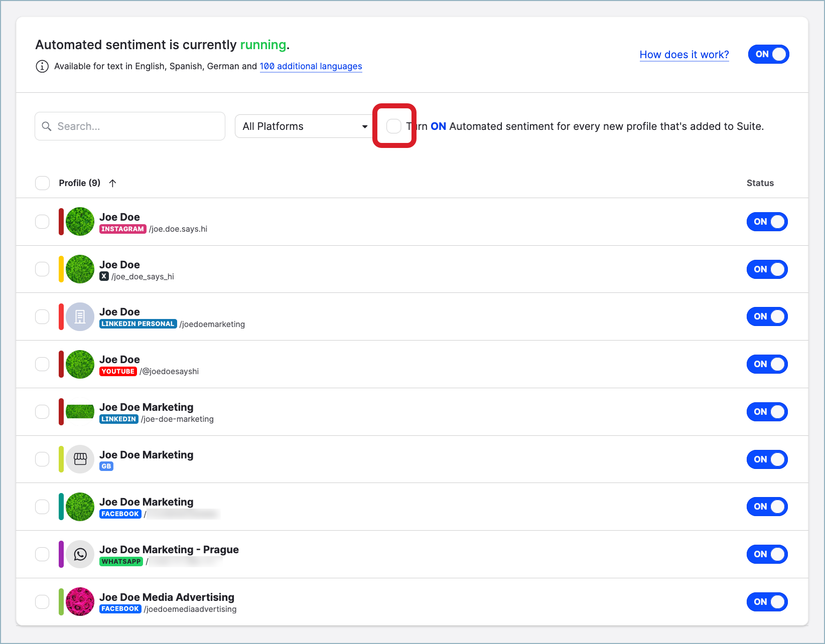
Task: Click the sort arrow next to Profile (9)
Action: coord(112,183)
